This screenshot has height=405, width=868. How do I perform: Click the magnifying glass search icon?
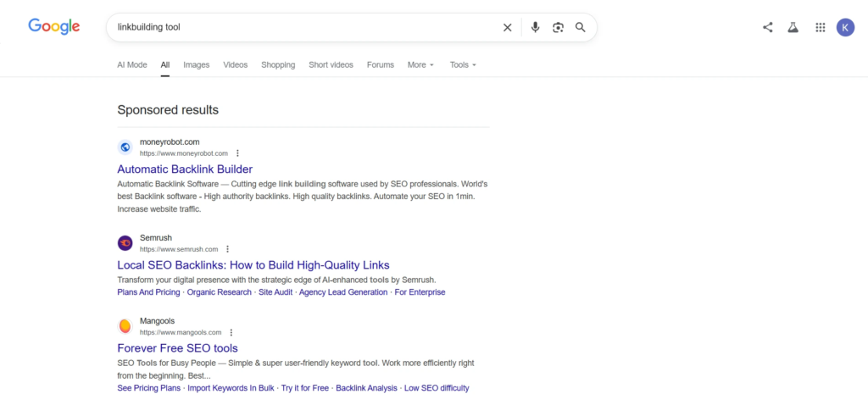[580, 27]
